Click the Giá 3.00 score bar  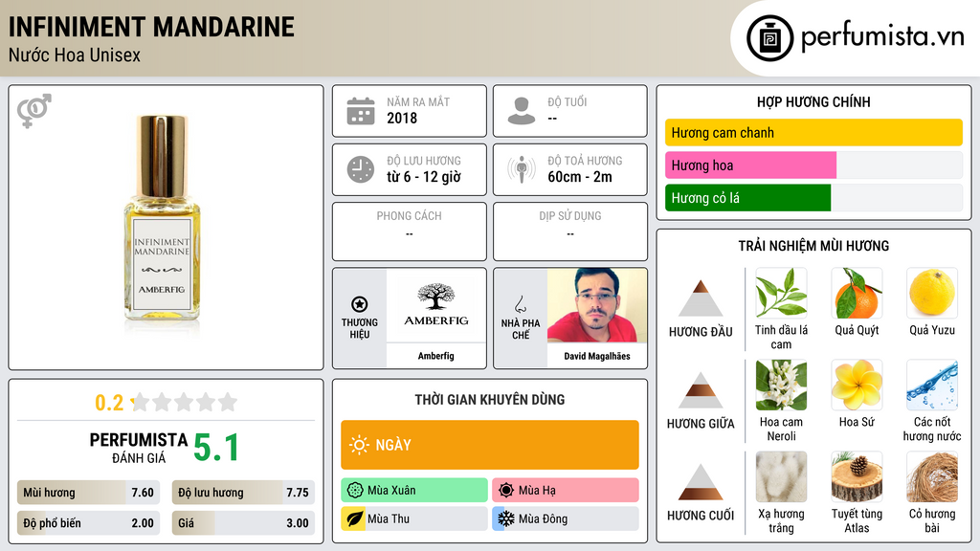point(243,523)
